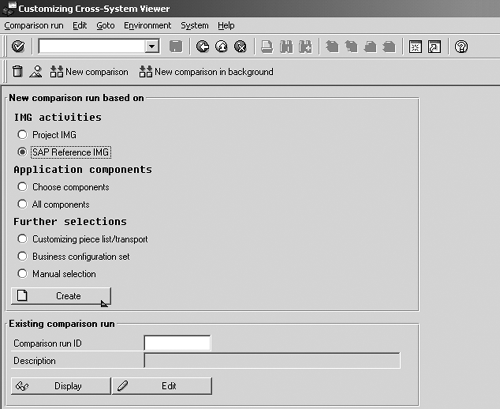Click the green Back arrow icon
The image size is (500, 409).
tap(202, 47)
